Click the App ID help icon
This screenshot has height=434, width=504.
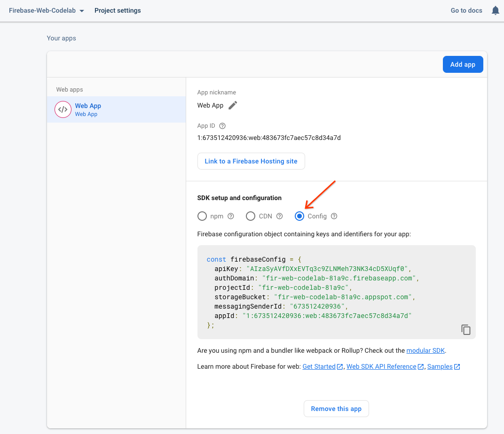(222, 126)
